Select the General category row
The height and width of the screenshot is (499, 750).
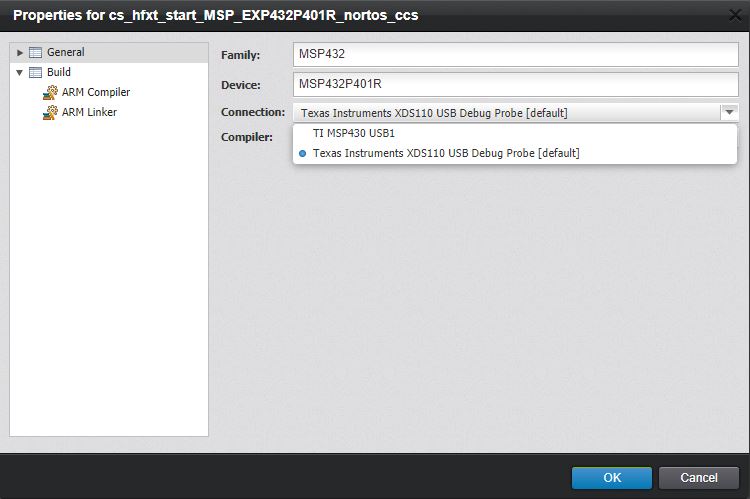[109, 53]
